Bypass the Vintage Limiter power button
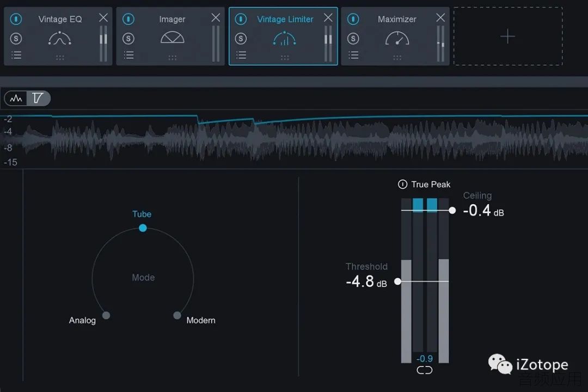588x392 pixels. click(241, 19)
